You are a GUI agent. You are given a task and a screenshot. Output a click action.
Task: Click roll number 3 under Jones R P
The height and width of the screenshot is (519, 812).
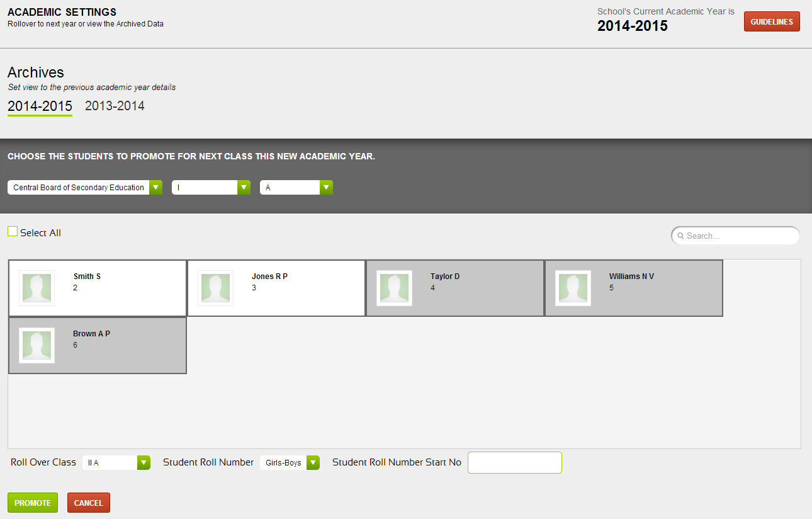click(x=254, y=288)
